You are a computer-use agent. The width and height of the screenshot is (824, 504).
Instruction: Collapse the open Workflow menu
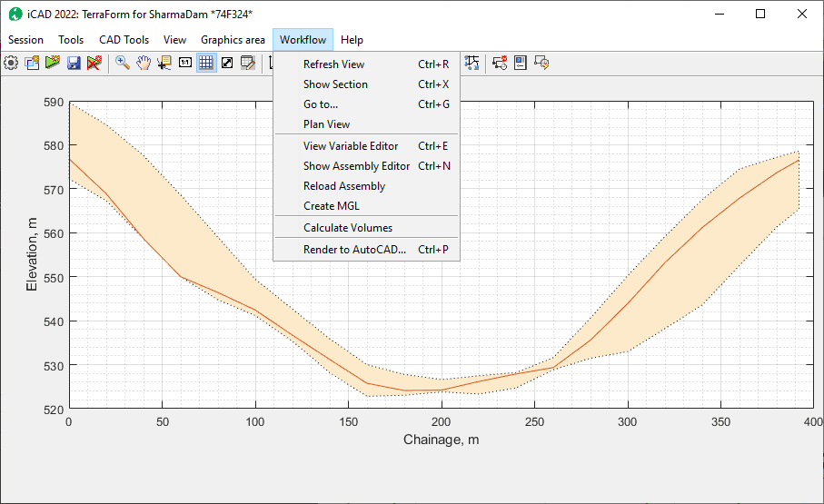pos(303,40)
